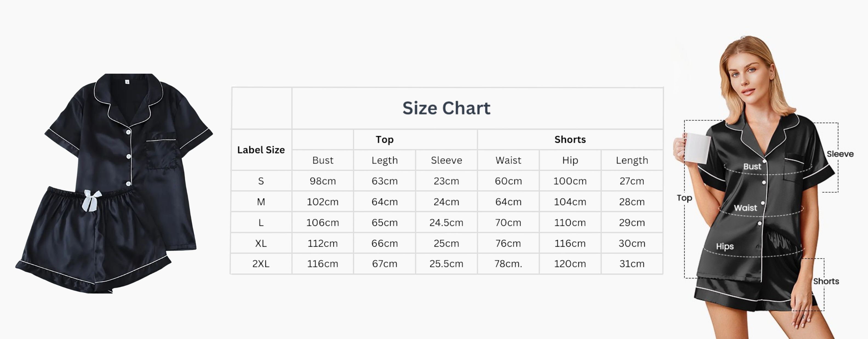Select the "Label Size" header cell
The image size is (868, 339).
(261, 150)
